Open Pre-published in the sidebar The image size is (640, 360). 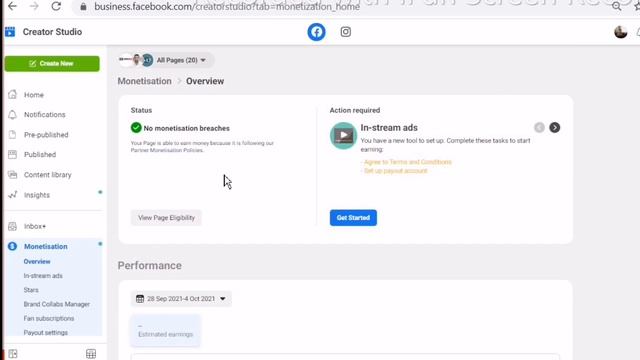click(x=46, y=135)
